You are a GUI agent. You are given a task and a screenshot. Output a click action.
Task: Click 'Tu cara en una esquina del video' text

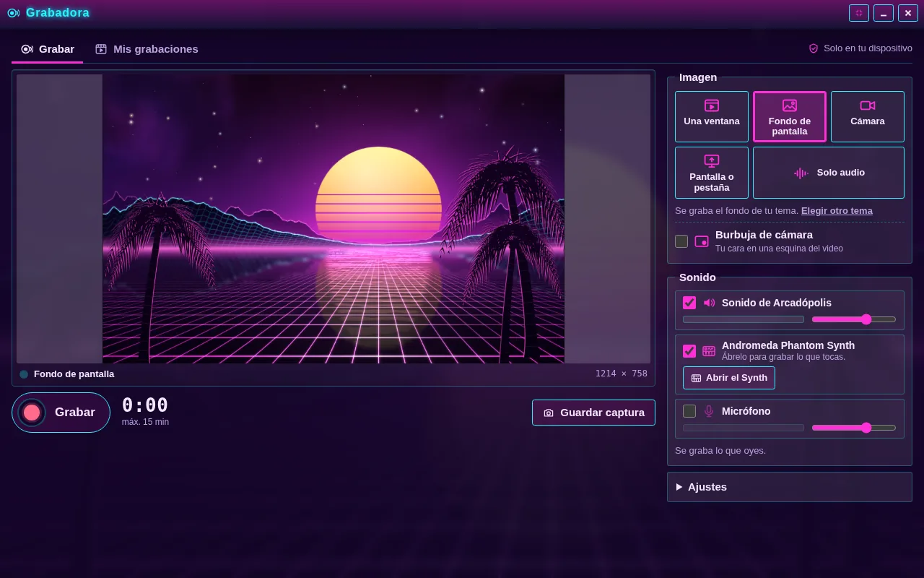(779, 249)
